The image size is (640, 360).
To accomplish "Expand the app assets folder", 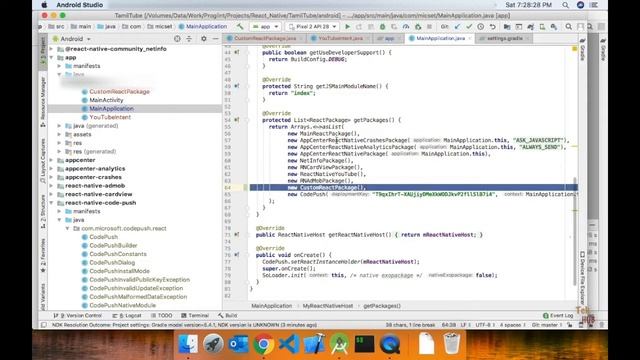I will [60, 134].
